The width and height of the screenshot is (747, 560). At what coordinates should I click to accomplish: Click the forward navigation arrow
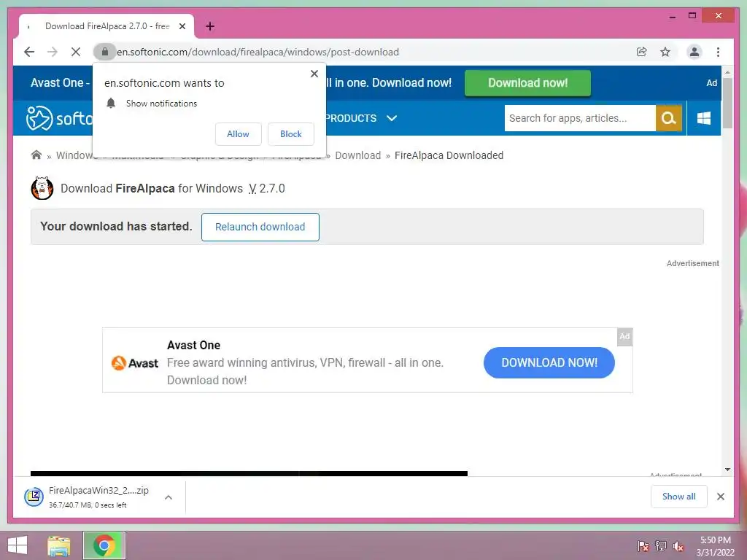(53, 52)
